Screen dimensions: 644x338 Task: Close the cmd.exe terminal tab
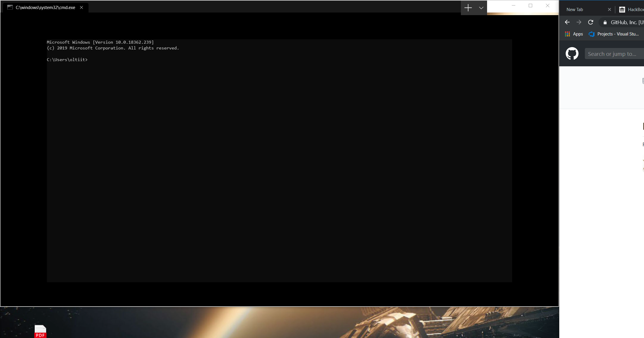pos(82,8)
